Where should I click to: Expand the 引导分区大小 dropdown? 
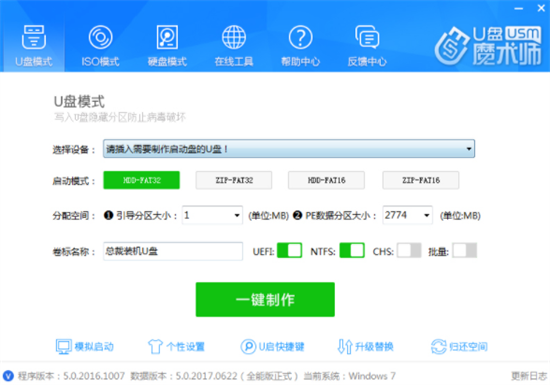[212, 215]
